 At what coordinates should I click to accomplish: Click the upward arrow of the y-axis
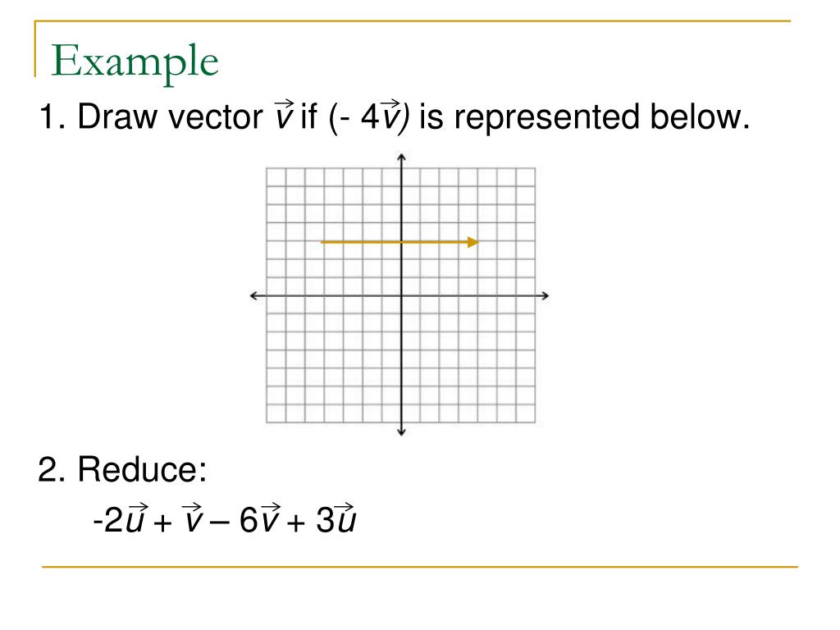[x=401, y=157]
